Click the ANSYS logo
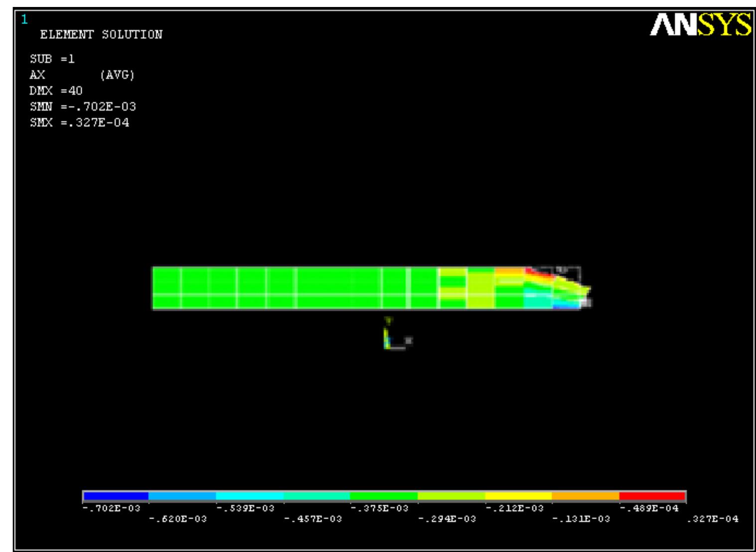Viewport: 756px width, 552px height. [x=700, y=24]
